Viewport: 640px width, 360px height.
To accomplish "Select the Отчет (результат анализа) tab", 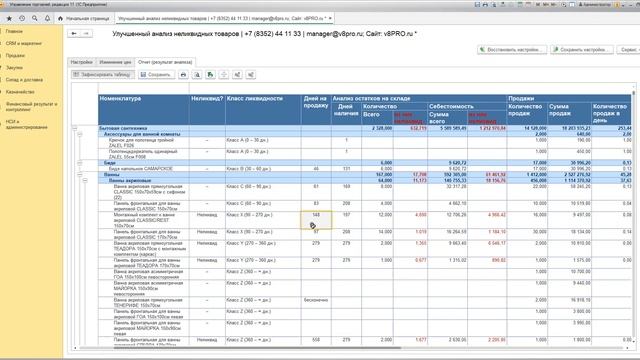I will pyautogui.click(x=165, y=62).
